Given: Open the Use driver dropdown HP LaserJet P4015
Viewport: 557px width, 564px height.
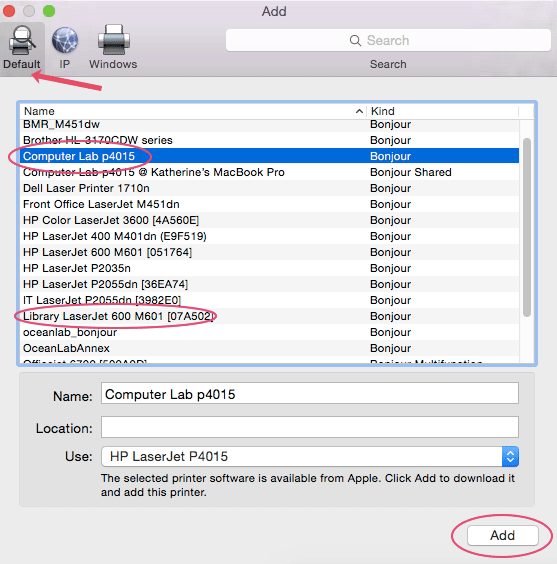Looking at the screenshot, I should tap(310, 456).
